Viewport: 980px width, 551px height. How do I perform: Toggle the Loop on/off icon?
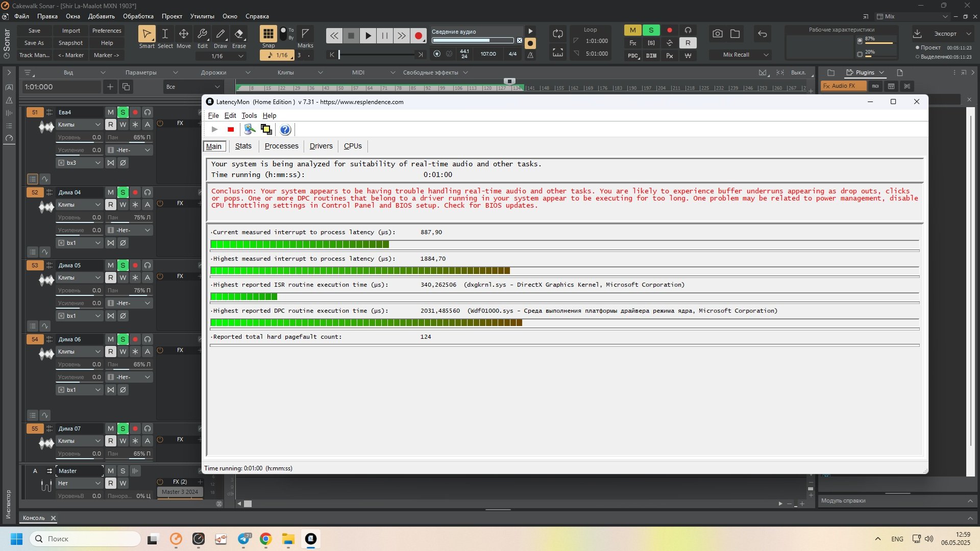coord(557,34)
